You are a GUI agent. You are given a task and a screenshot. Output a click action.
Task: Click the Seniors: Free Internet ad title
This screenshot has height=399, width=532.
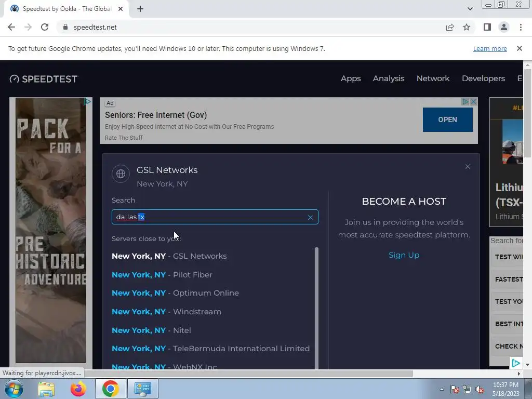tap(156, 115)
